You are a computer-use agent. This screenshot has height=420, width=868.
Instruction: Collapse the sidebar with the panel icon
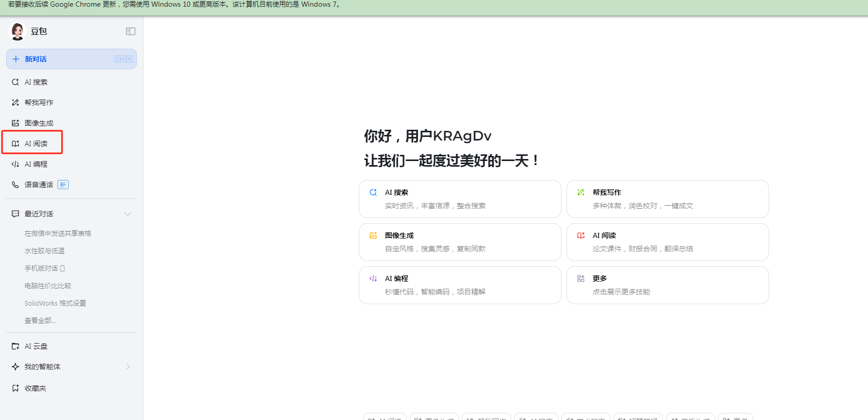coord(131,31)
